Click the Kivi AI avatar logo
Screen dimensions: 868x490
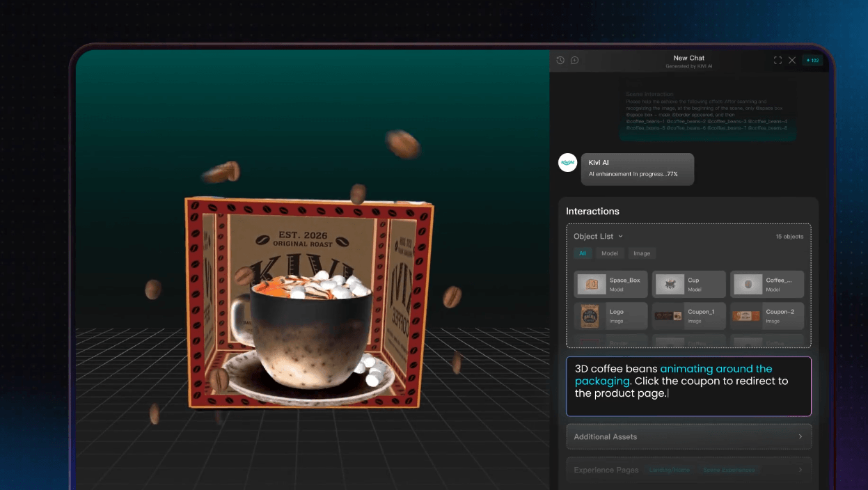click(x=568, y=163)
